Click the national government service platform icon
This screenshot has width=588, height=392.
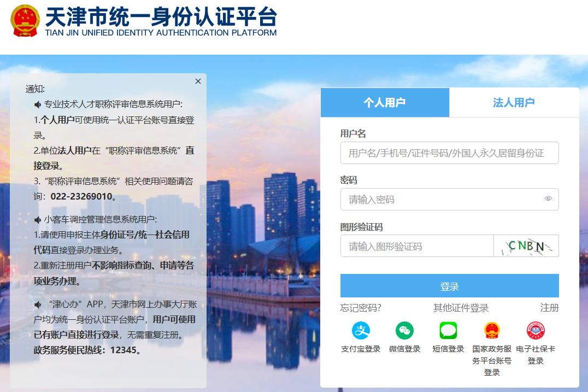(492, 331)
